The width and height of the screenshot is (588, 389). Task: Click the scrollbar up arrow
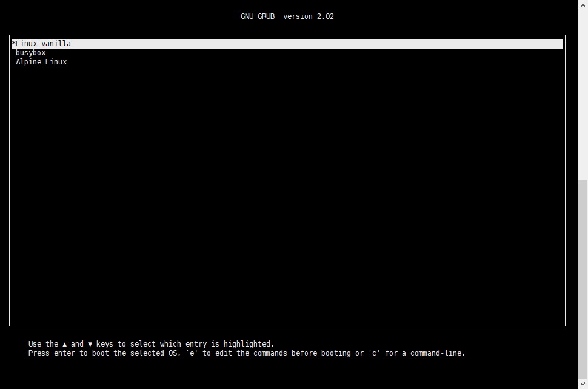(583, 5)
